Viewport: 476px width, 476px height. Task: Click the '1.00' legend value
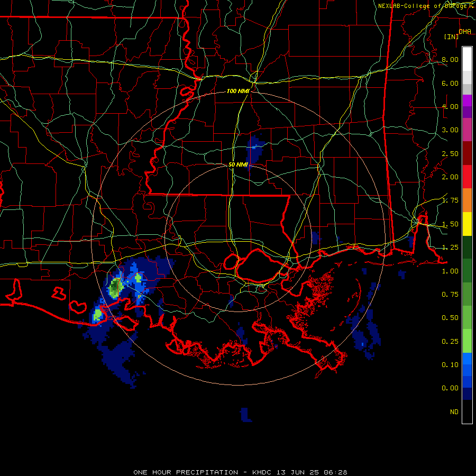point(450,271)
